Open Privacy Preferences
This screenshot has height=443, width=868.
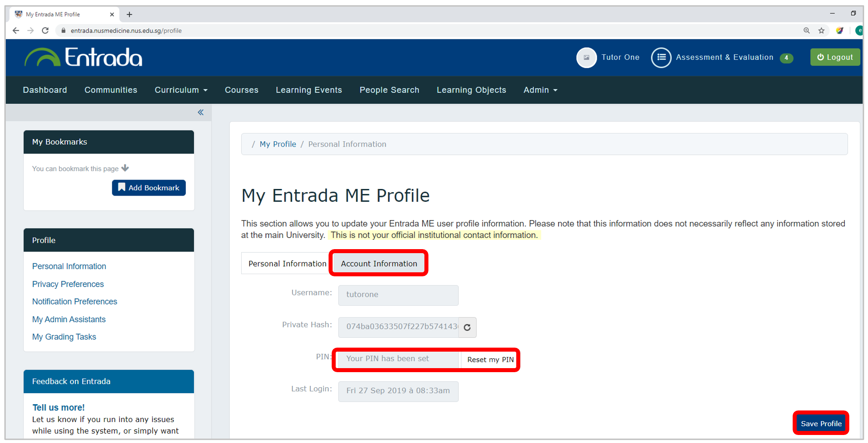pyautogui.click(x=68, y=284)
